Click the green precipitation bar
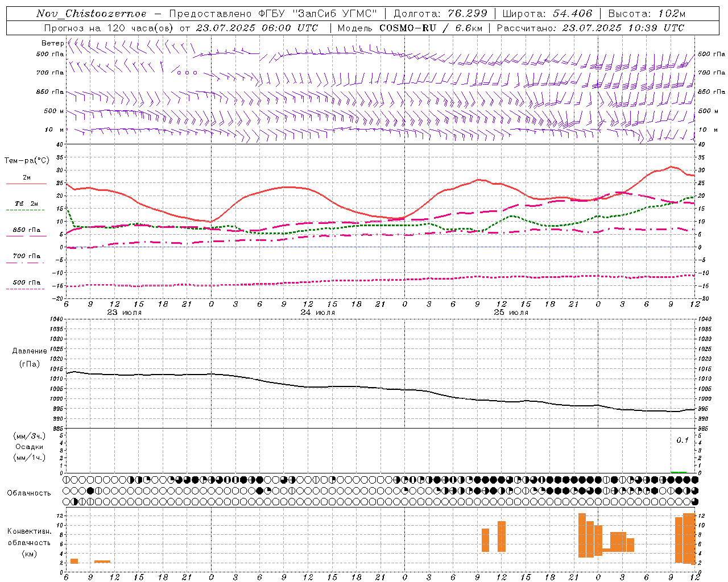This screenshot has height=582, width=728. pyautogui.click(x=679, y=472)
